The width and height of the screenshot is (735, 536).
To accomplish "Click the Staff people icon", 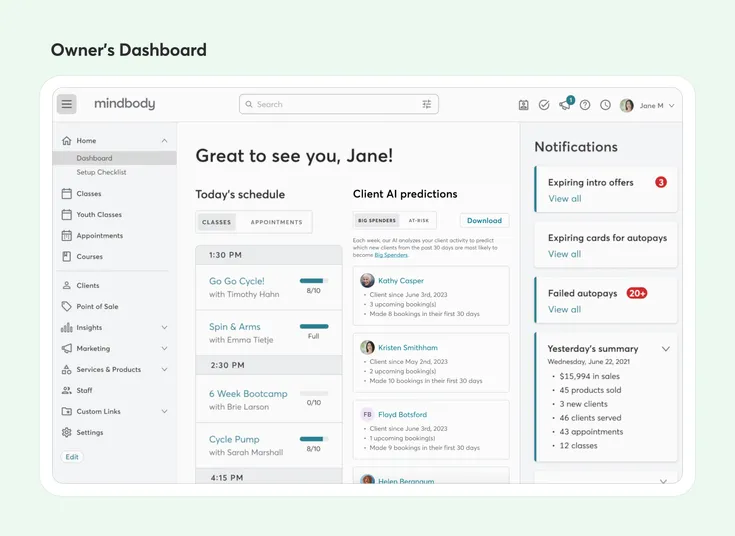I will [67, 390].
